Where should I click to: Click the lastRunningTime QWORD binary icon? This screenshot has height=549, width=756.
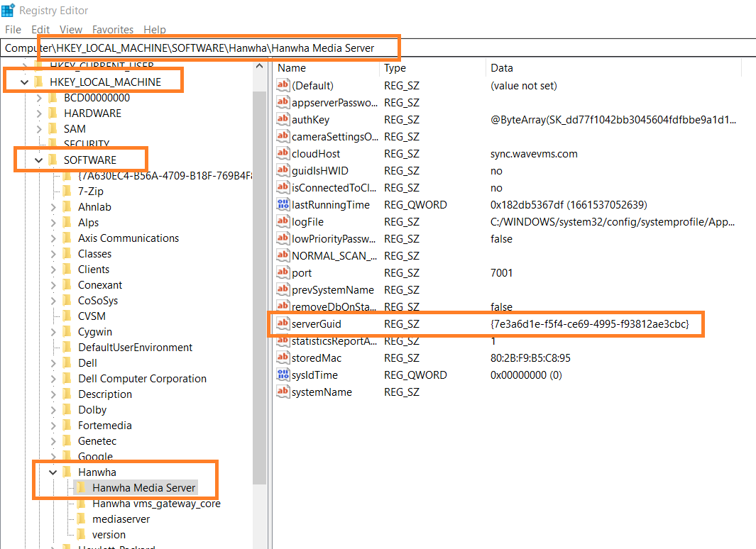coord(283,205)
